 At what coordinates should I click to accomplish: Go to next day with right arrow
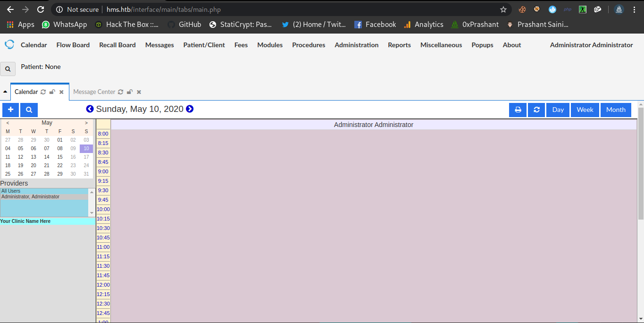coord(190,109)
